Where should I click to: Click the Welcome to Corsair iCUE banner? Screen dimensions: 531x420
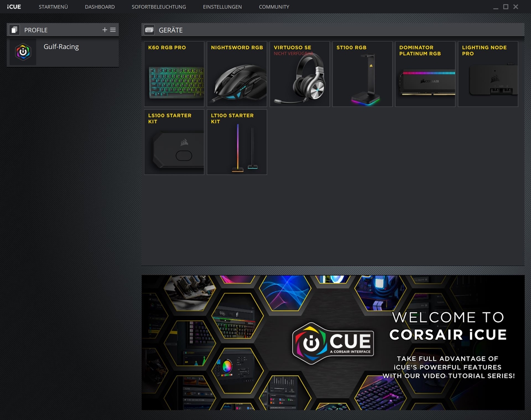[x=333, y=343]
